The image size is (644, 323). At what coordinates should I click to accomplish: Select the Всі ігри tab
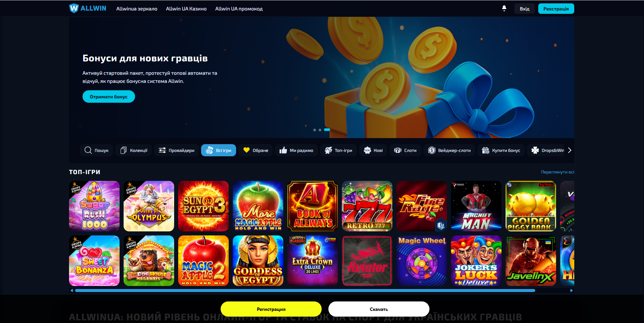pos(219,150)
